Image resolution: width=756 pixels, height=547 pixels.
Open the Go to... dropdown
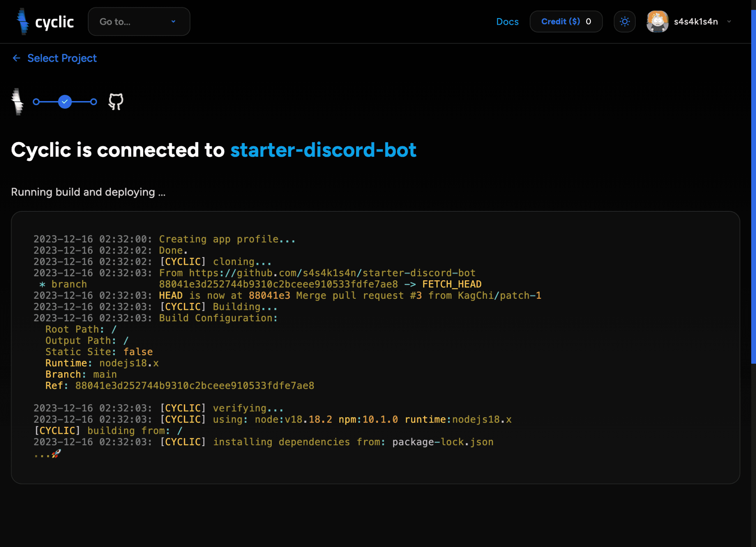point(139,21)
